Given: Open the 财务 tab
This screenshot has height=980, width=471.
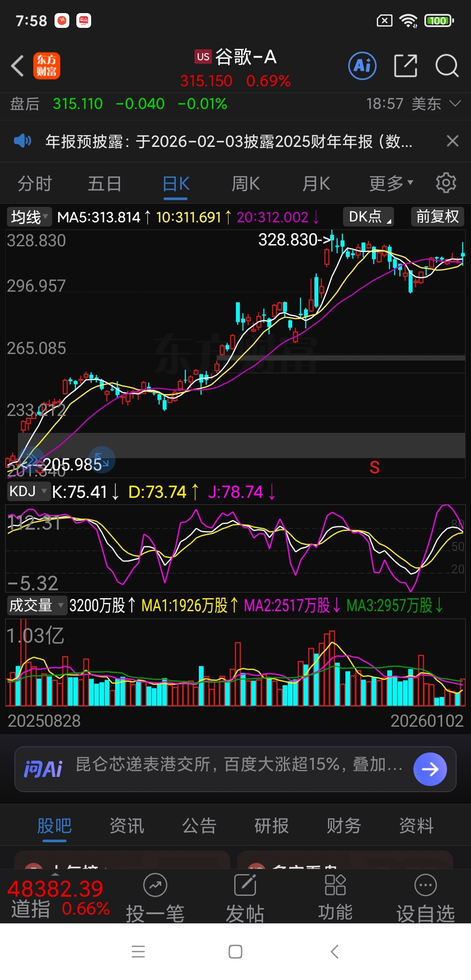Looking at the screenshot, I should [x=344, y=826].
